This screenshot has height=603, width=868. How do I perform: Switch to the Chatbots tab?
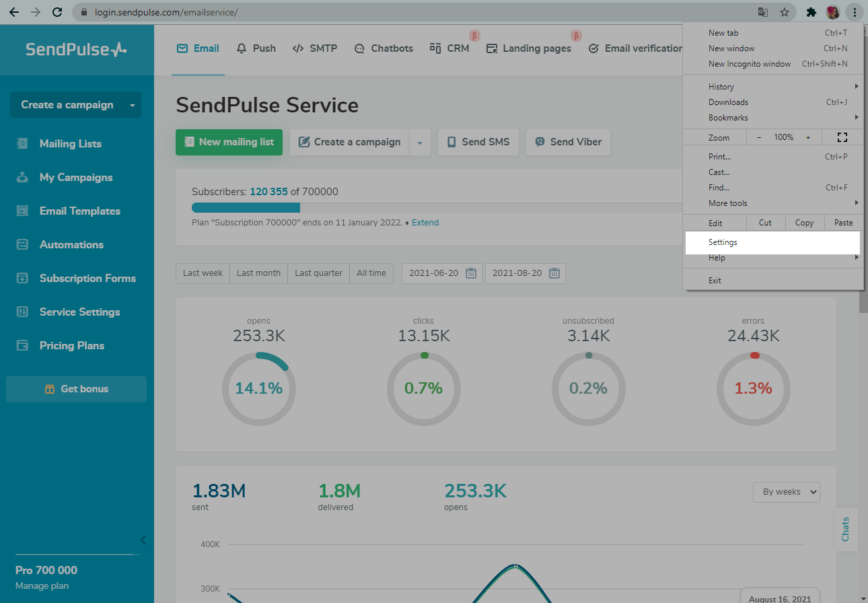pyautogui.click(x=384, y=48)
